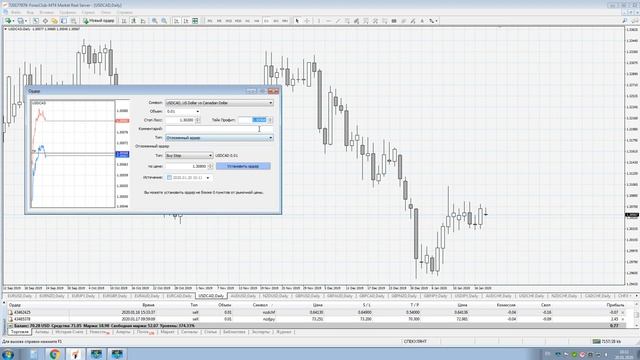
Task: Open the Market Watch toolbar icon
Action: tap(36, 21)
